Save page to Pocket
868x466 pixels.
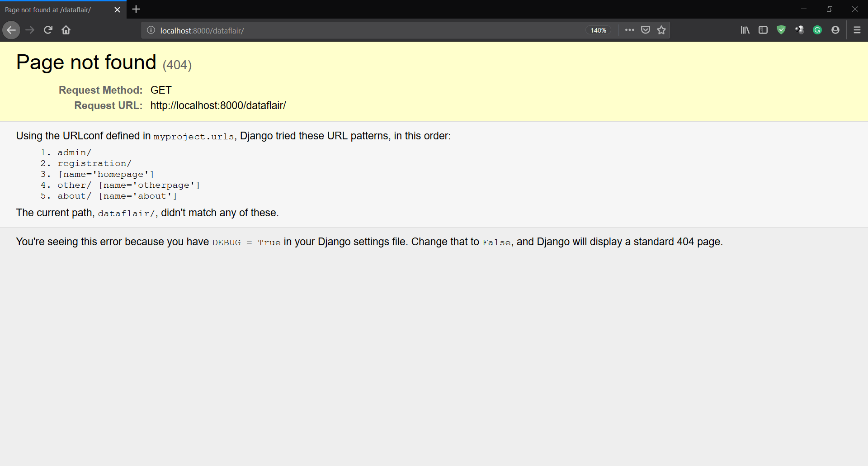click(x=646, y=30)
